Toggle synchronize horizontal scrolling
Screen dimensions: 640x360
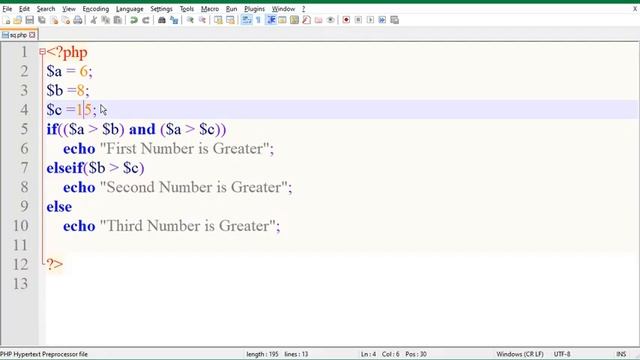(x=230, y=20)
